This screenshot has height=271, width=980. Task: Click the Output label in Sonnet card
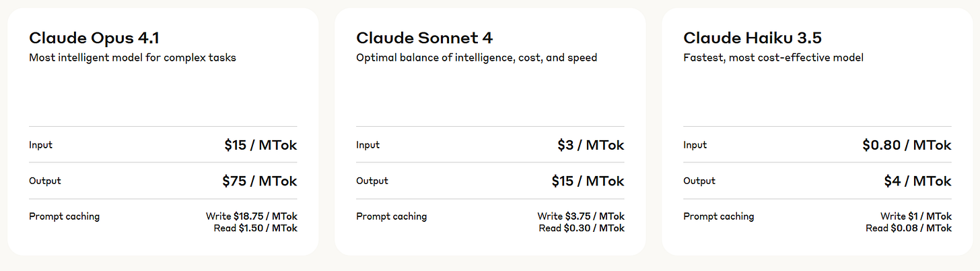click(x=372, y=181)
